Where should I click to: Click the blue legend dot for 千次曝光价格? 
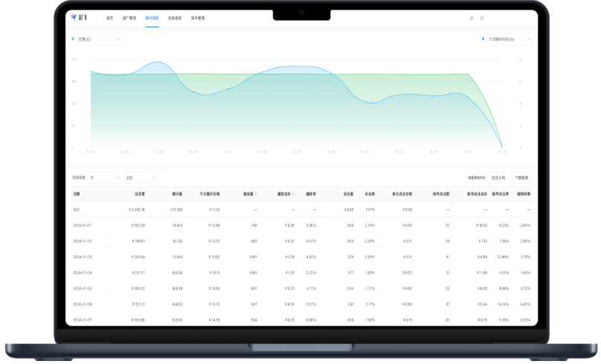pyautogui.click(x=483, y=39)
